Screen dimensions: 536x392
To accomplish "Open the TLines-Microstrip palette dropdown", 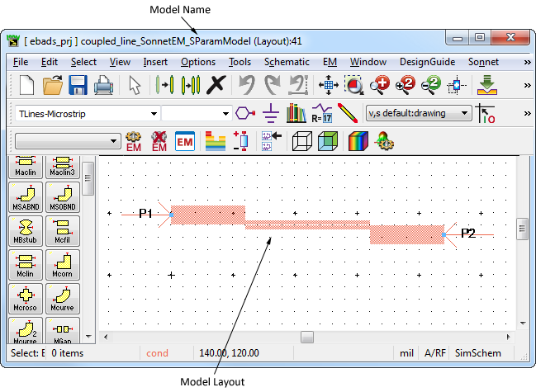I will (x=154, y=113).
